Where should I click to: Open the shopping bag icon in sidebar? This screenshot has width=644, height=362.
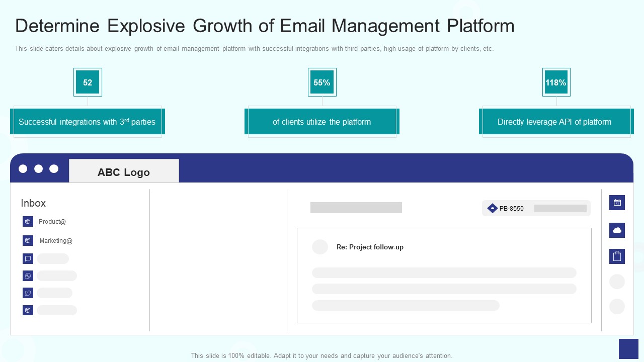617,256
